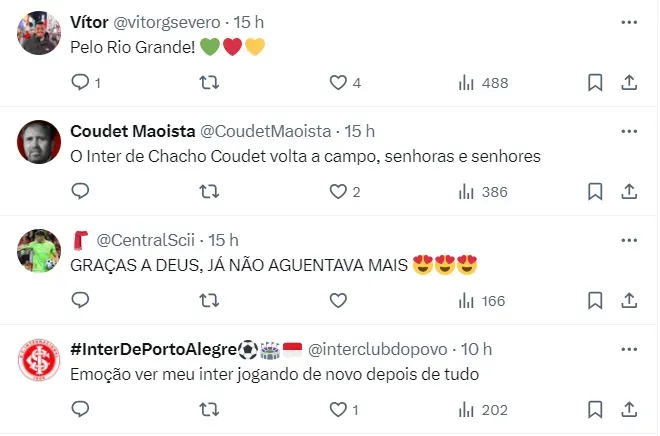Bookmark Coudet Maoista's tweet

tap(595, 192)
